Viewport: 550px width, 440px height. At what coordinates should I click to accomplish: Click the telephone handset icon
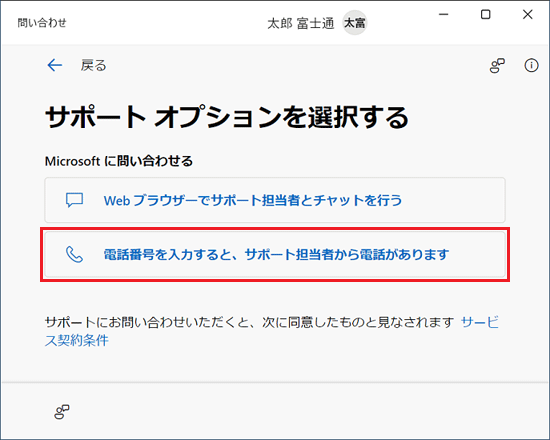point(74,254)
